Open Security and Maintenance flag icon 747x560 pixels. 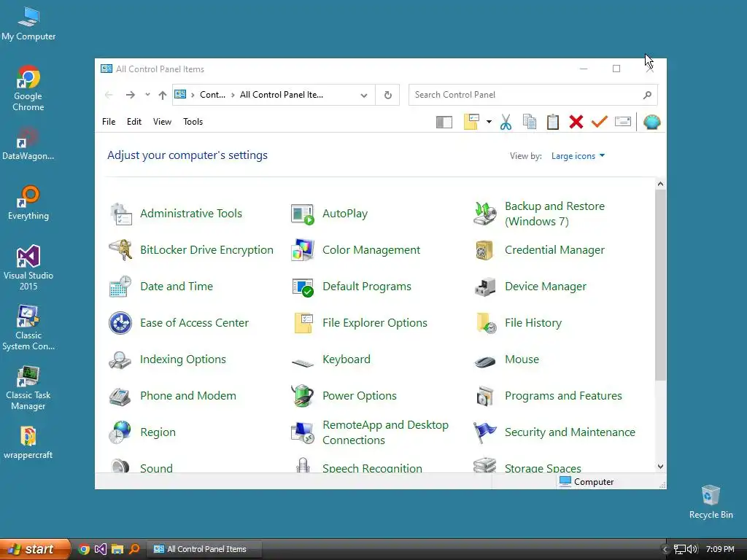[485, 432]
